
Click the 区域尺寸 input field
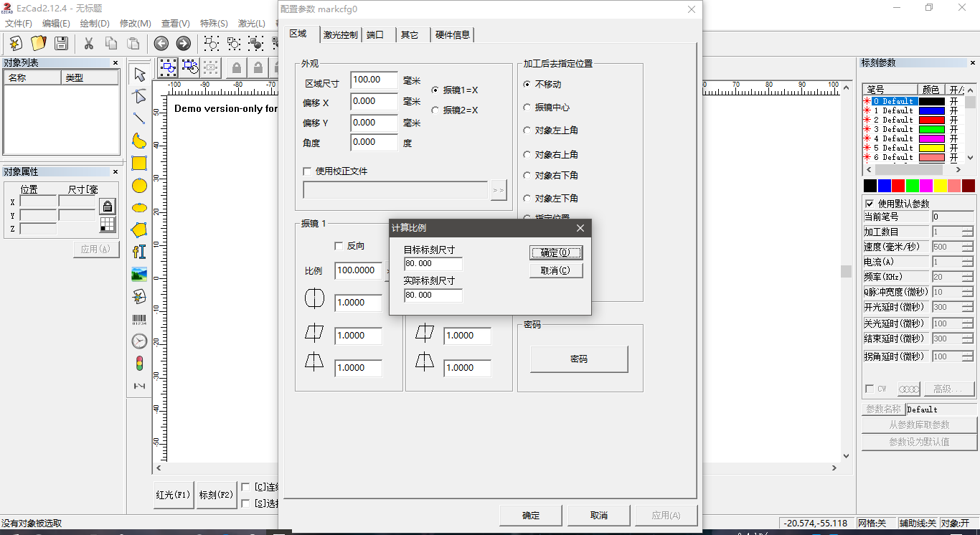pyautogui.click(x=374, y=80)
